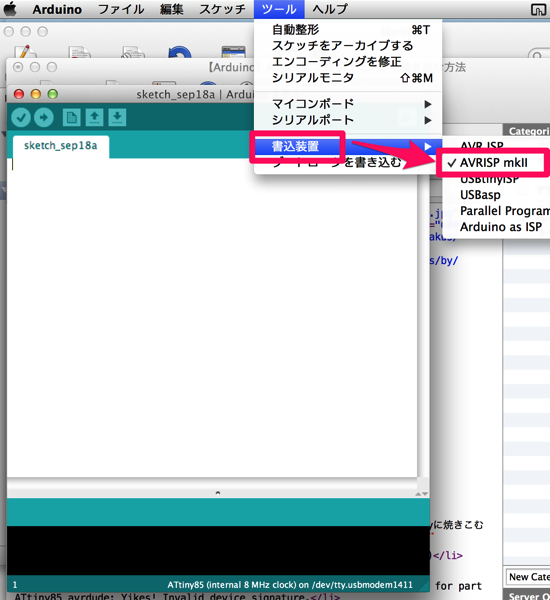Click the blue undo arrow in background toolbar
This screenshot has height=600, width=550.
180,52
